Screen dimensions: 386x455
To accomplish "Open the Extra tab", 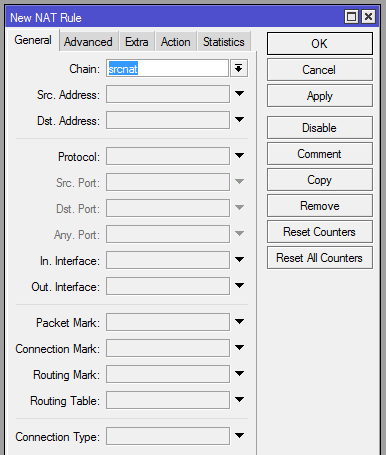I will [x=137, y=42].
